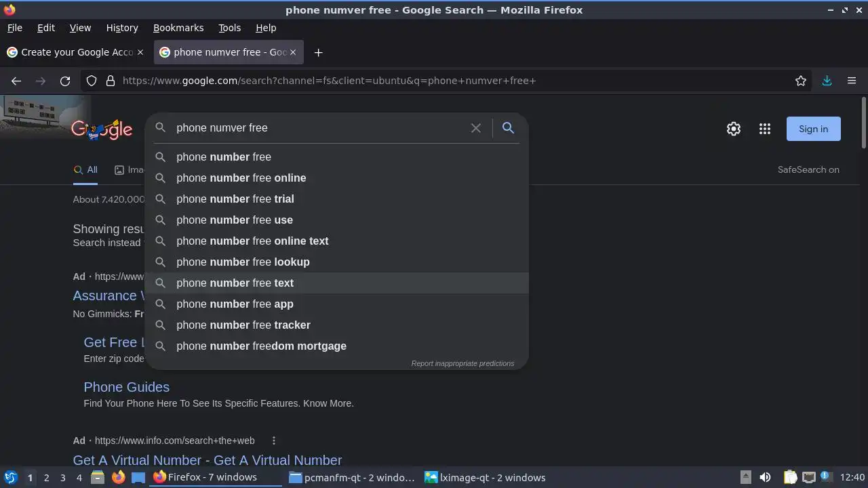Select the Images results tab

(x=130, y=170)
